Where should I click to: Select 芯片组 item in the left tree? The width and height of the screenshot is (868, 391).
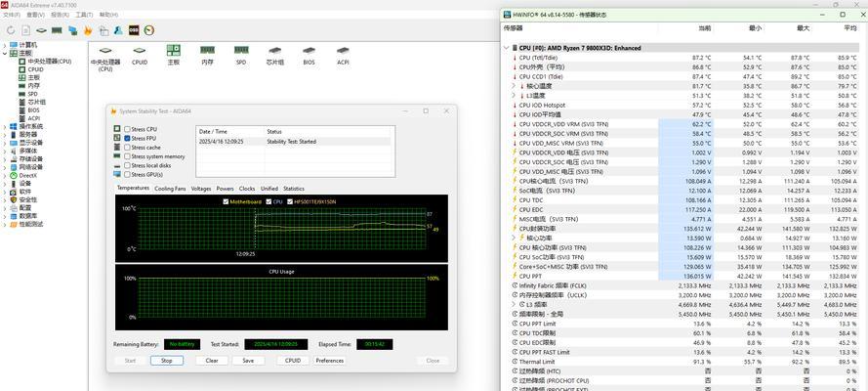point(36,102)
